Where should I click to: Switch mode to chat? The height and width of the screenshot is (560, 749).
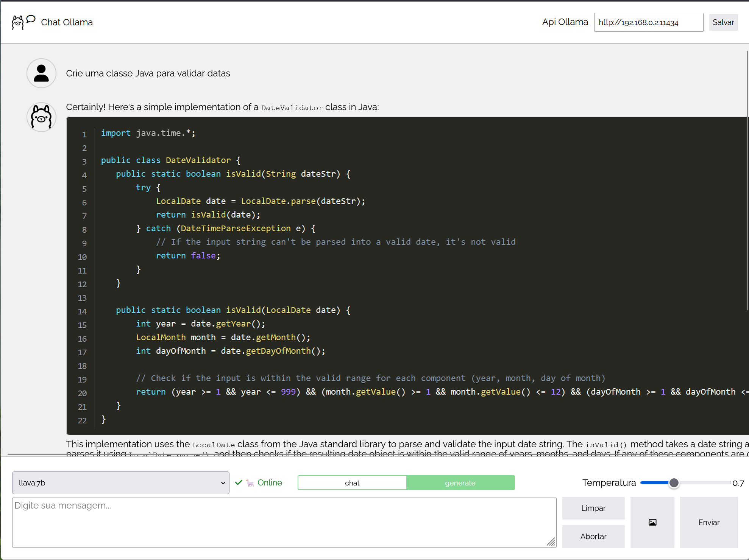[x=352, y=483]
